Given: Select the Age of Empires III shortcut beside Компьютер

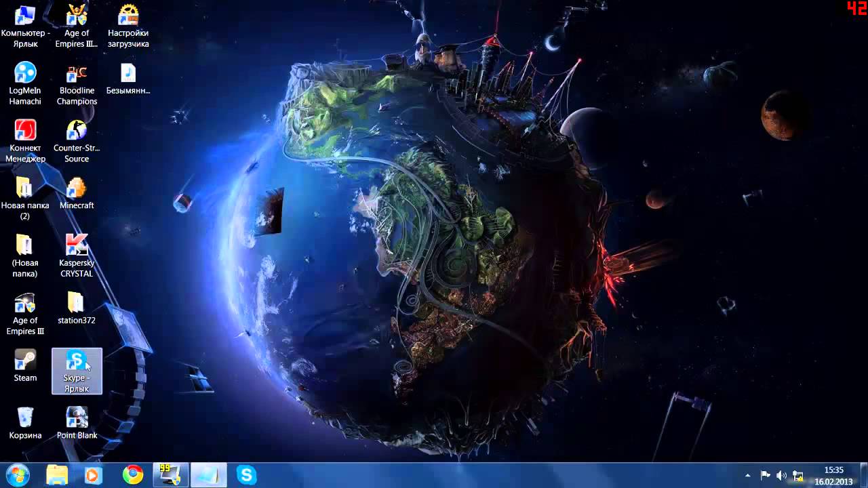Looking at the screenshot, I should tap(77, 27).
